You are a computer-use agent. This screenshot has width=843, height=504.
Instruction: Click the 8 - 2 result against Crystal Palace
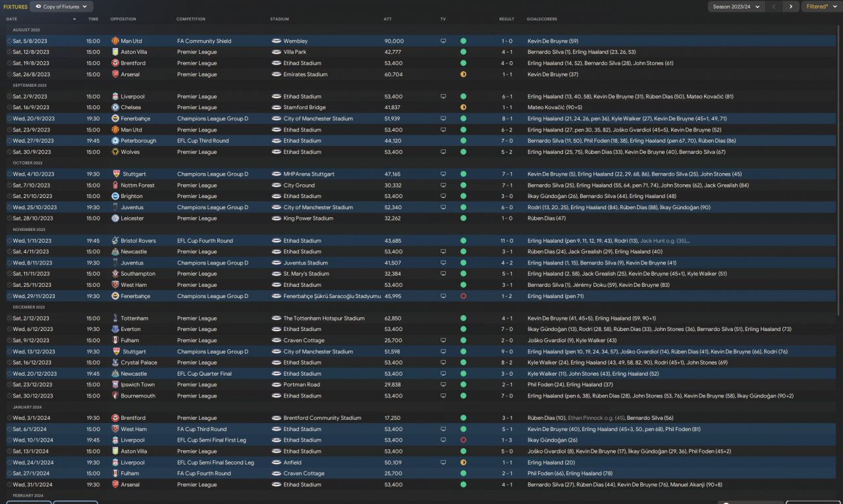coord(506,363)
